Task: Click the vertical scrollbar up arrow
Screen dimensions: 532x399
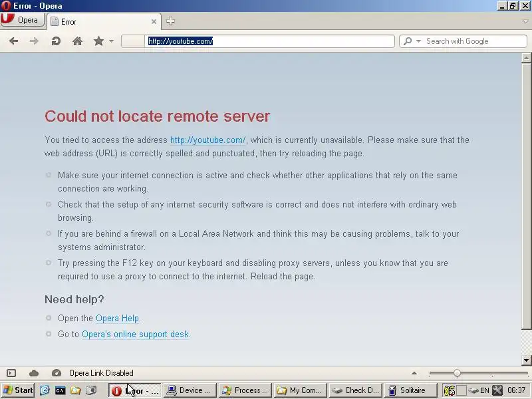Action: (526, 58)
